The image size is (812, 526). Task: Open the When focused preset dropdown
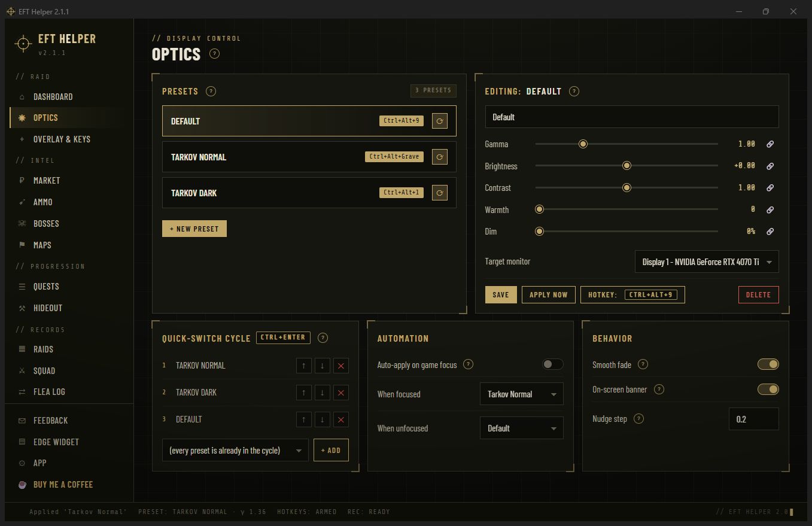pyautogui.click(x=522, y=394)
